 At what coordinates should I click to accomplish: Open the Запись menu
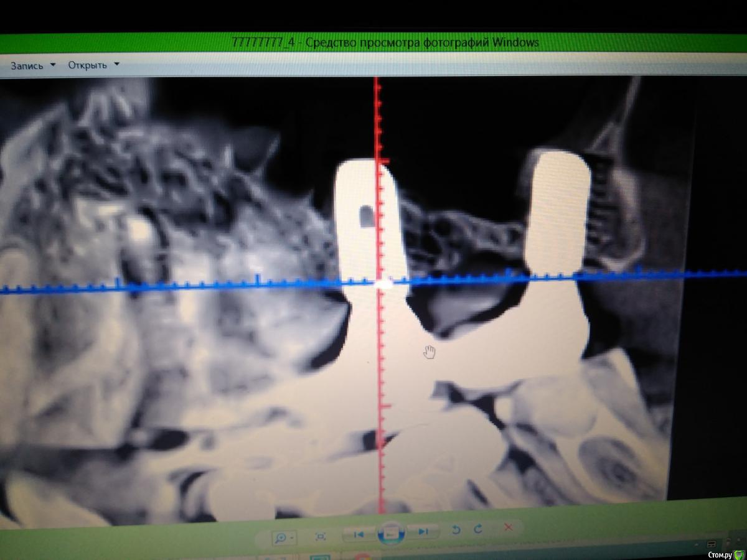pos(26,65)
